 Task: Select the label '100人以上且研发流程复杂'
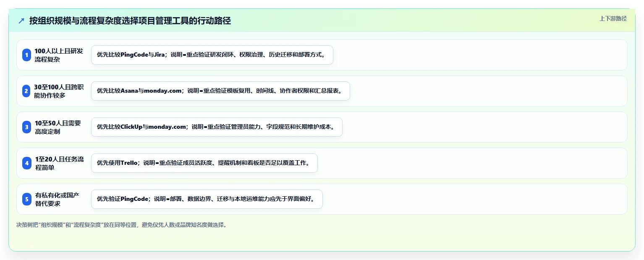coord(59,55)
